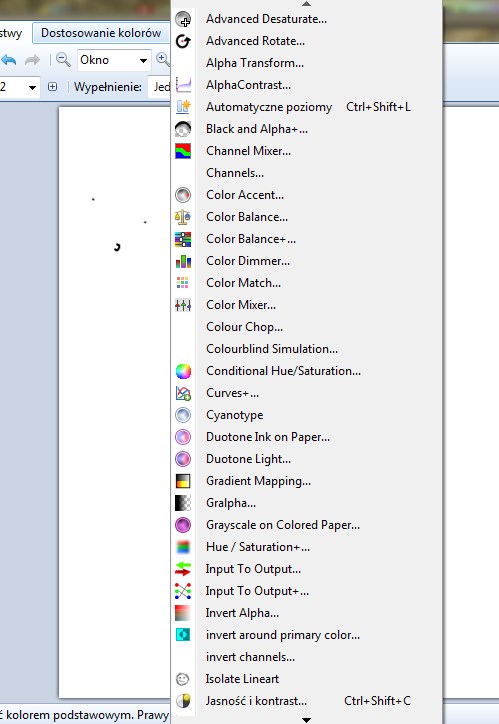Click the Color Mixer faders icon
This screenshot has width=499, height=724.
point(183,305)
